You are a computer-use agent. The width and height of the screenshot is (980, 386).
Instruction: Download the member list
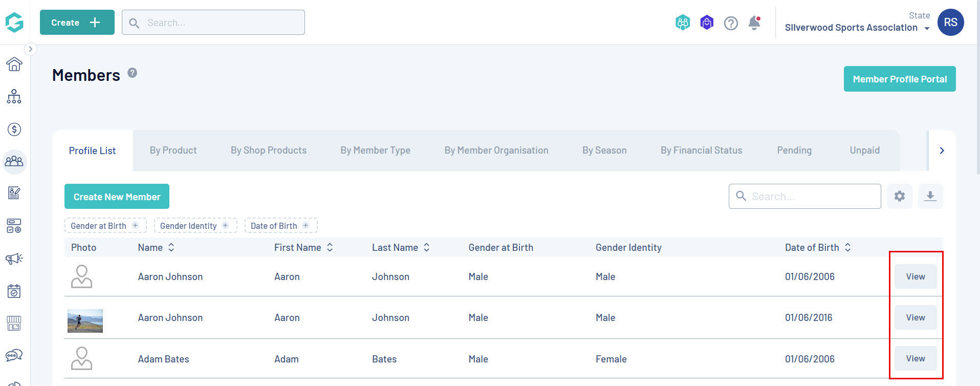coord(930,196)
